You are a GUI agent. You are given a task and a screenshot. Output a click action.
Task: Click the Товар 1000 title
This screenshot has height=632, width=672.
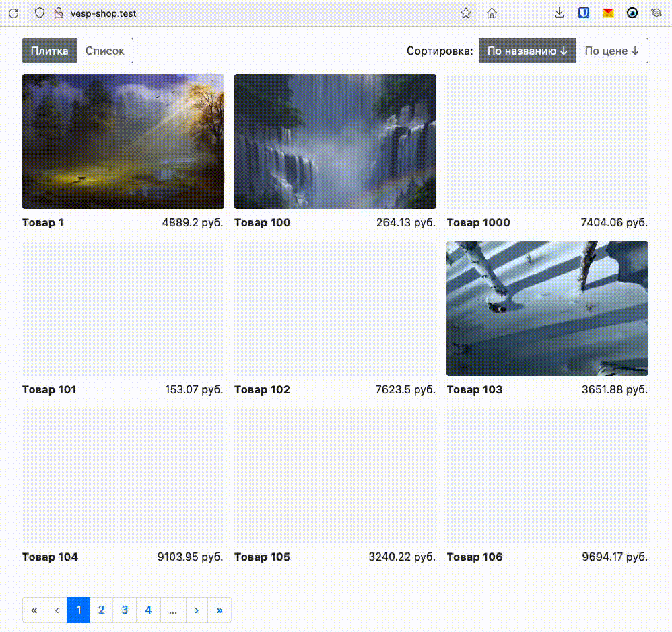[x=478, y=222]
